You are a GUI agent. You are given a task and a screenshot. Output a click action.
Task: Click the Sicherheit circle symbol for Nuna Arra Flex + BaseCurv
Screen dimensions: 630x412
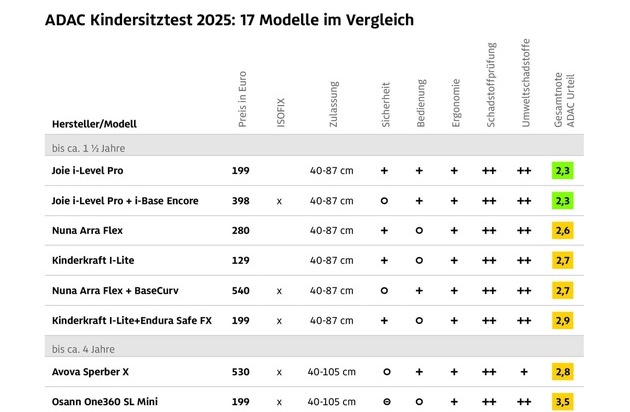(384, 291)
